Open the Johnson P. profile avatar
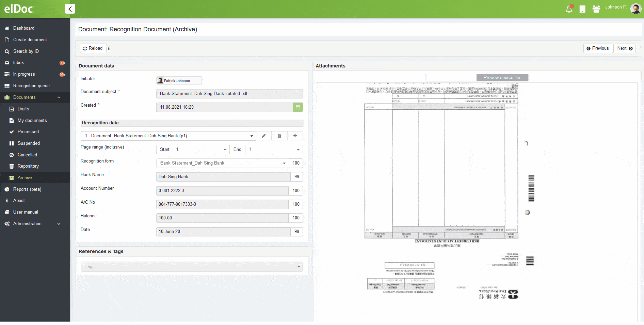The width and height of the screenshot is (644, 325). (636, 9)
